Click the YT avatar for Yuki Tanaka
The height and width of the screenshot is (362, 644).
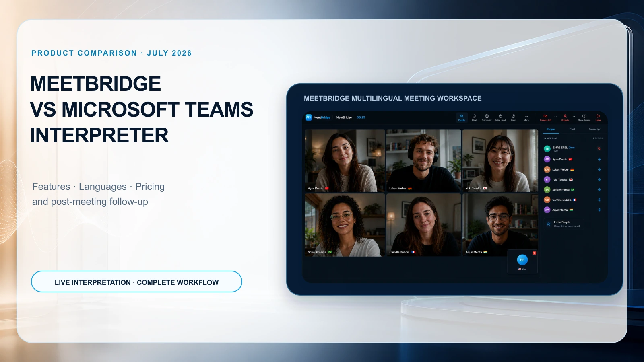pyautogui.click(x=547, y=179)
